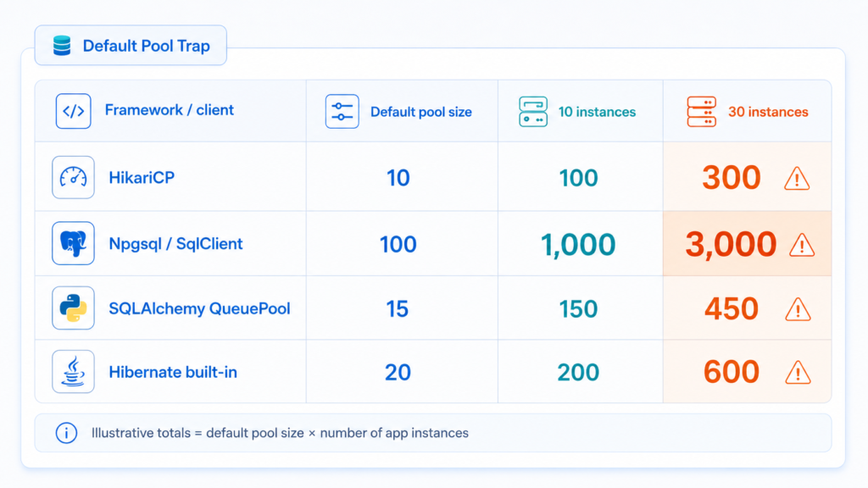Viewport: 868px width, 488px height.
Task: Click the info circle icon in footnote
Action: click(66, 433)
